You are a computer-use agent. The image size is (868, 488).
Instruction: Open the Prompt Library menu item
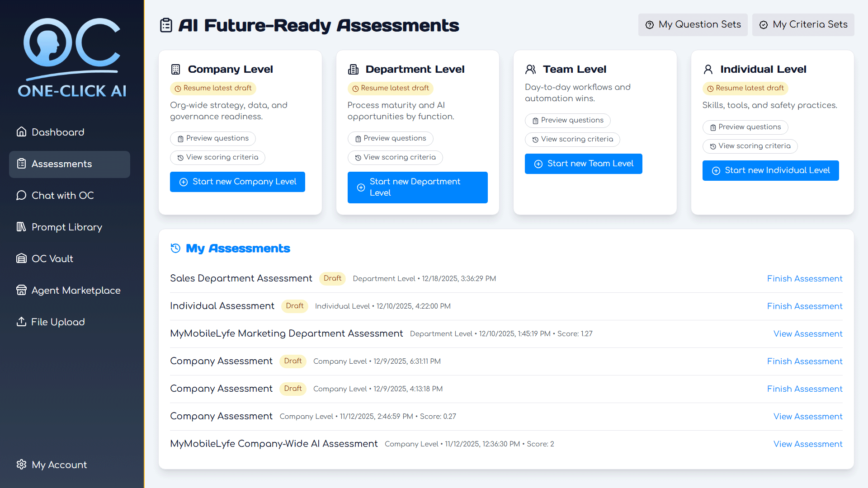[67, 227]
